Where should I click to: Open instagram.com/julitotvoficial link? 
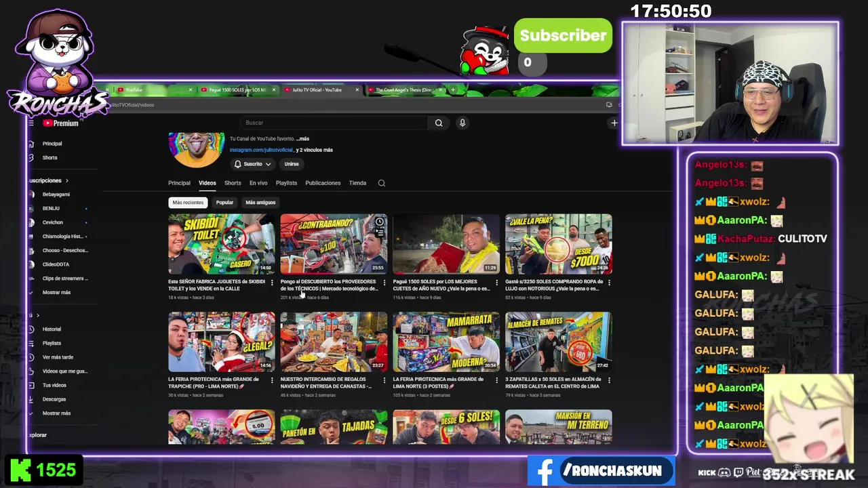pos(261,150)
